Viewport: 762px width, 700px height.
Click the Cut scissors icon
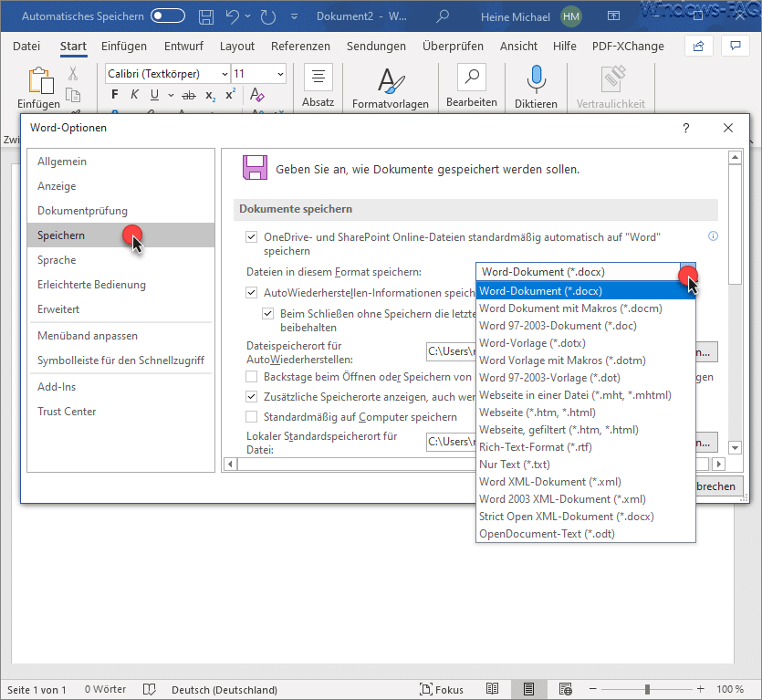tap(73, 73)
